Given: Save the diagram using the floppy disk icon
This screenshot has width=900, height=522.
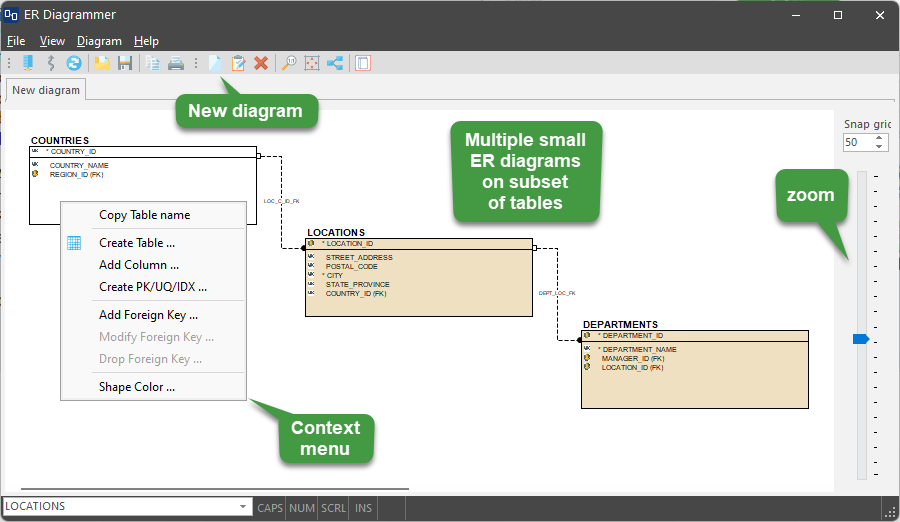Looking at the screenshot, I should (125, 63).
